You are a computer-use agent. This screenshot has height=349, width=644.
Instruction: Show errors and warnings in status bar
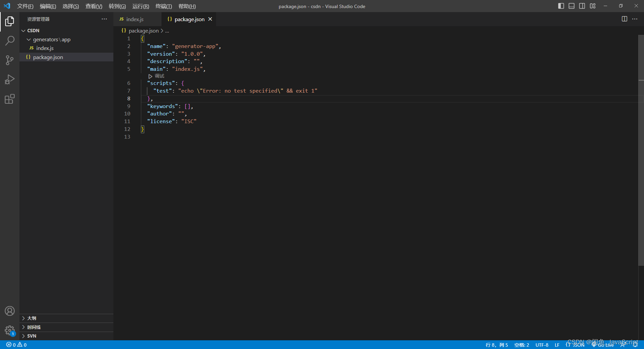(x=16, y=345)
